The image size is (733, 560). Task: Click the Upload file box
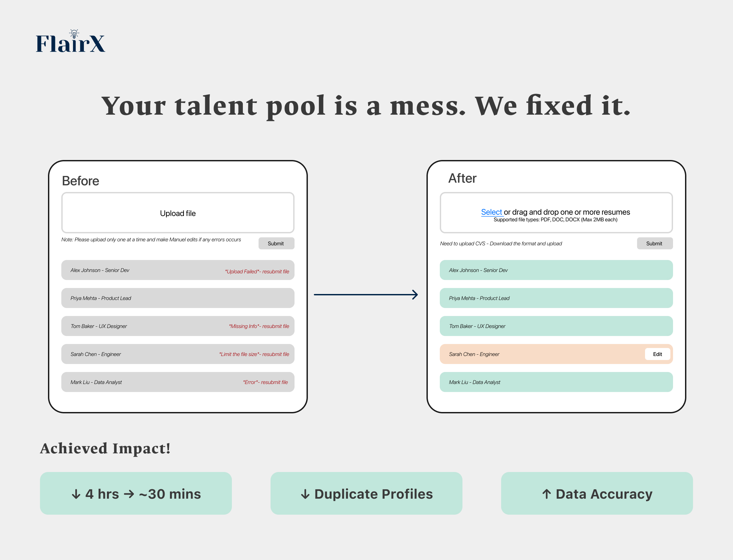pos(178,213)
